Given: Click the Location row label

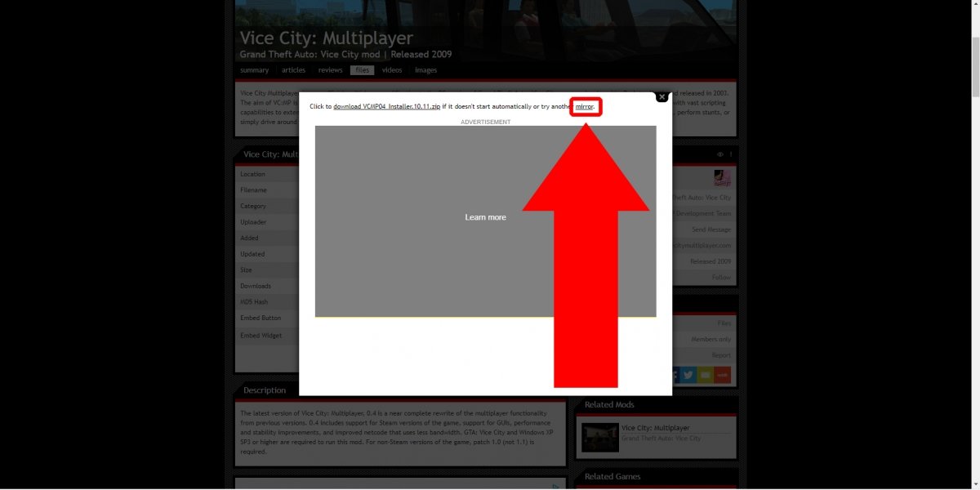Looking at the screenshot, I should click(252, 174).
